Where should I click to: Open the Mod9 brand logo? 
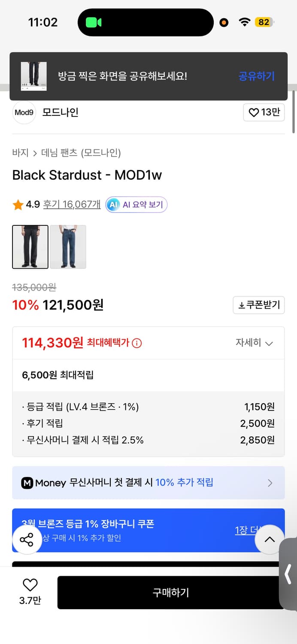click(x=24, y=112)
